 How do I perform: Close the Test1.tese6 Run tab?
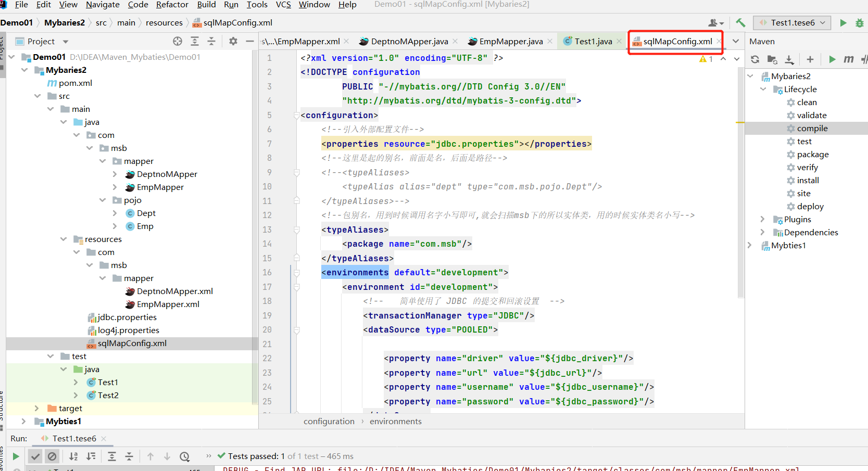click(104, 439)
